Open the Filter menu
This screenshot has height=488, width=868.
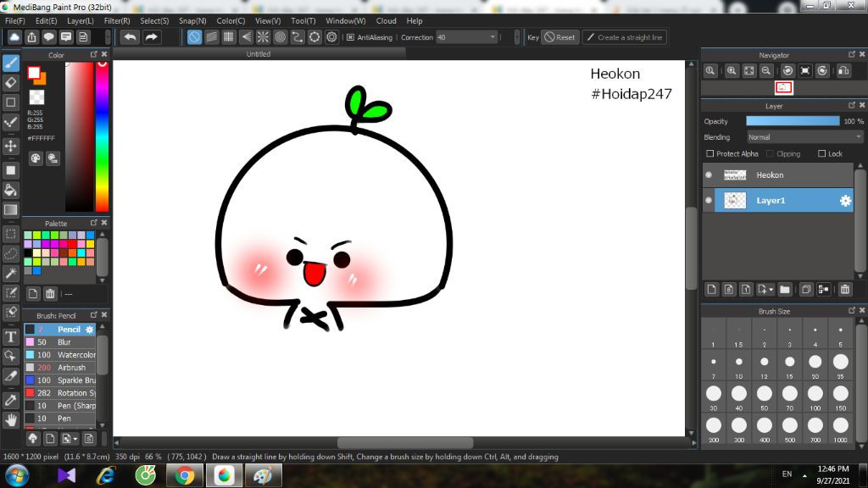(117, 21)
